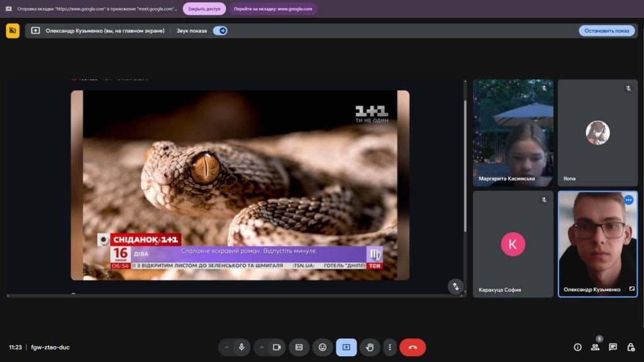Toggle the camera in bottom toolbar
The height and width of the screenshot is (362, 644).
(277, 348)
